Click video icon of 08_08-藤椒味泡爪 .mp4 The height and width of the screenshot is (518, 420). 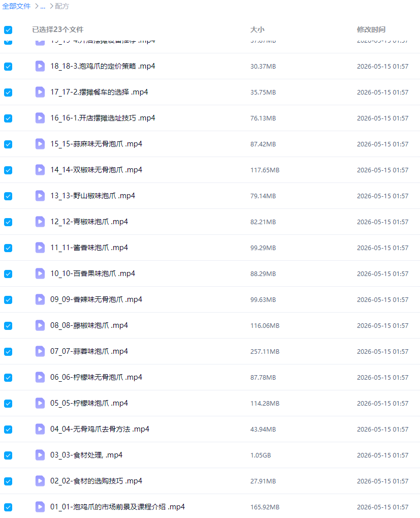click(x=40, y=326)
